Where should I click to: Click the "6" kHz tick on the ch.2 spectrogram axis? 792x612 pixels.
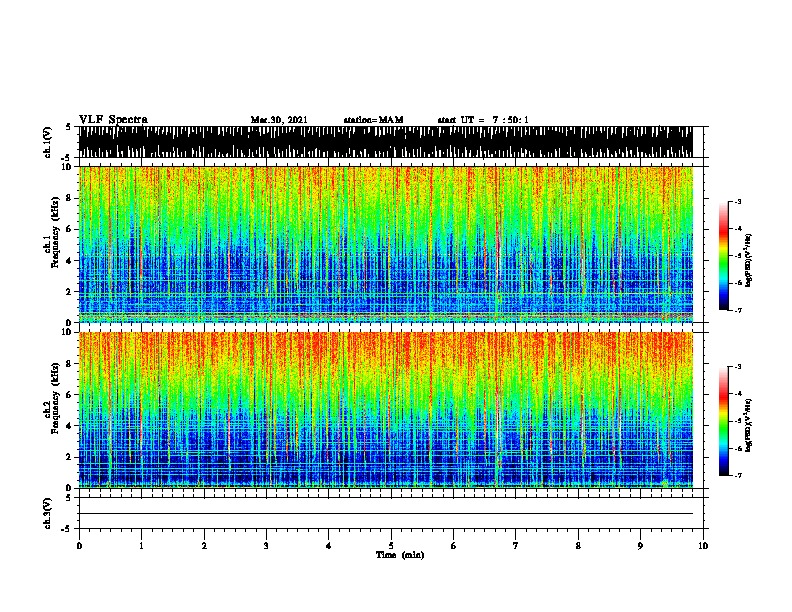69,395
